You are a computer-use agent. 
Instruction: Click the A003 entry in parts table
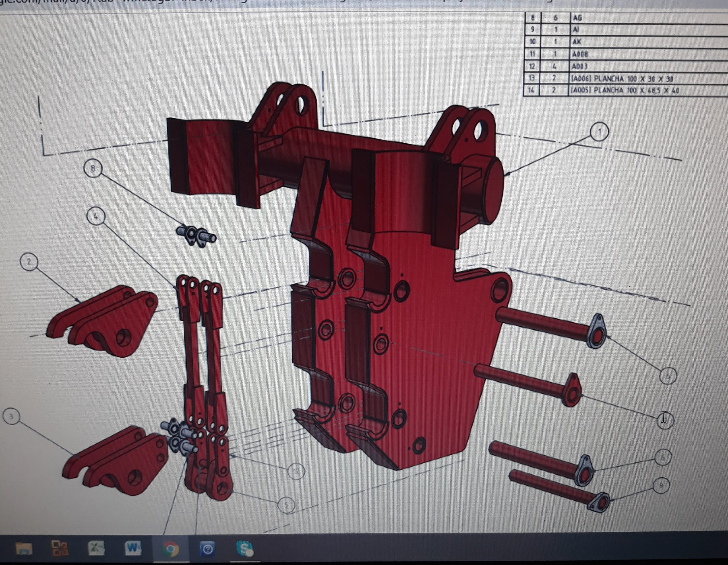[x=580, y=66]
